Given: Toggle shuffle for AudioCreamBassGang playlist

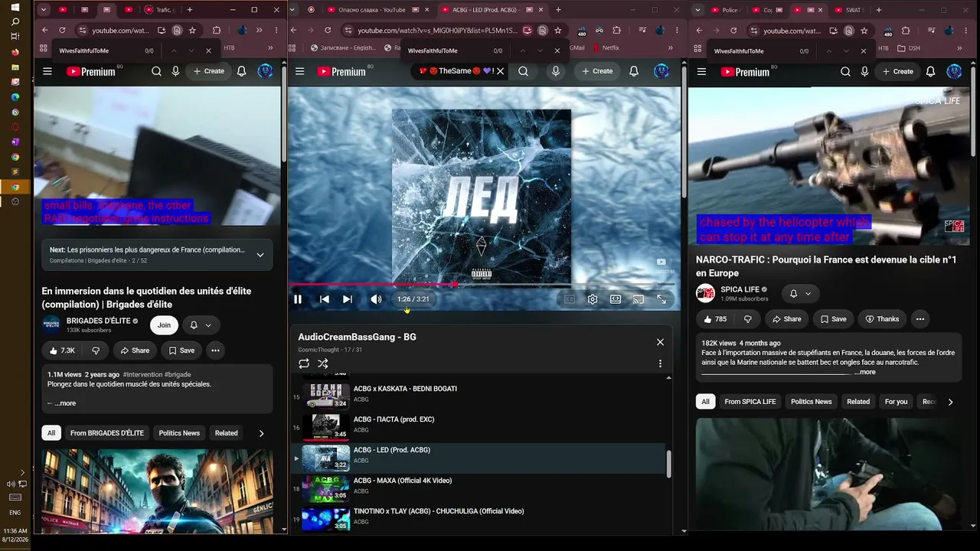Looking at the screenshot, I should [x=323, y=364].
